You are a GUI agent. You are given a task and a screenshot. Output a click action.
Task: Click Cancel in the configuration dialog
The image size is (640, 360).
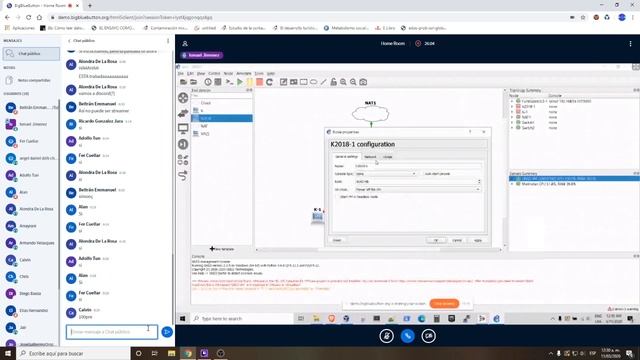coord(457,240)
